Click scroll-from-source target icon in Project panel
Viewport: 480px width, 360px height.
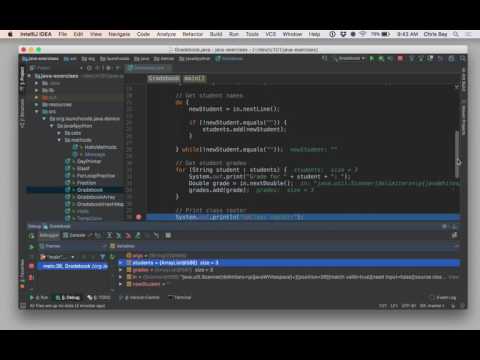coord(89,68)
